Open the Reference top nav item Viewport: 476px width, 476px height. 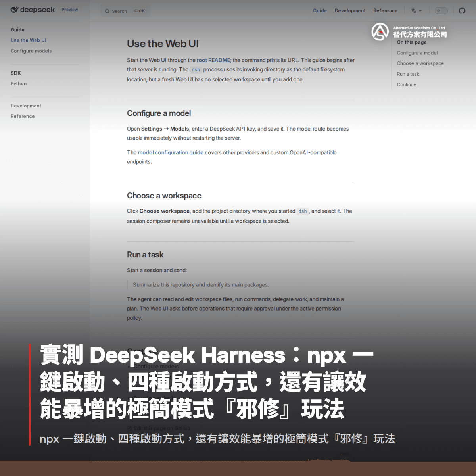click(385, 11)
